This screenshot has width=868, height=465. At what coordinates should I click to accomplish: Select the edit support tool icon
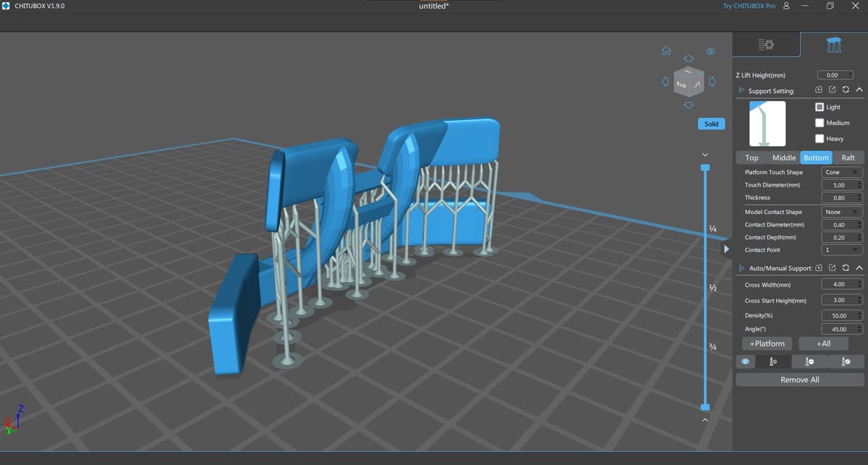[x=846, y=362]
